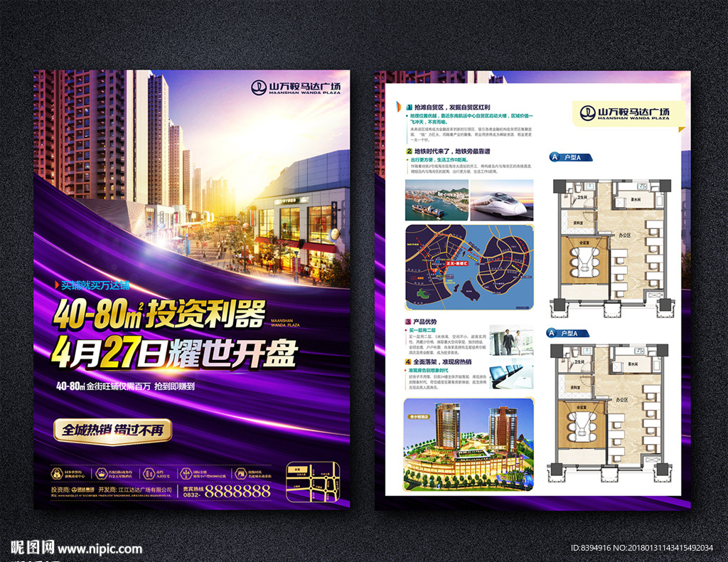Click the heading 全面落架，准现房热销
Viewport: 728px width, 562px height.
[442, 362]
